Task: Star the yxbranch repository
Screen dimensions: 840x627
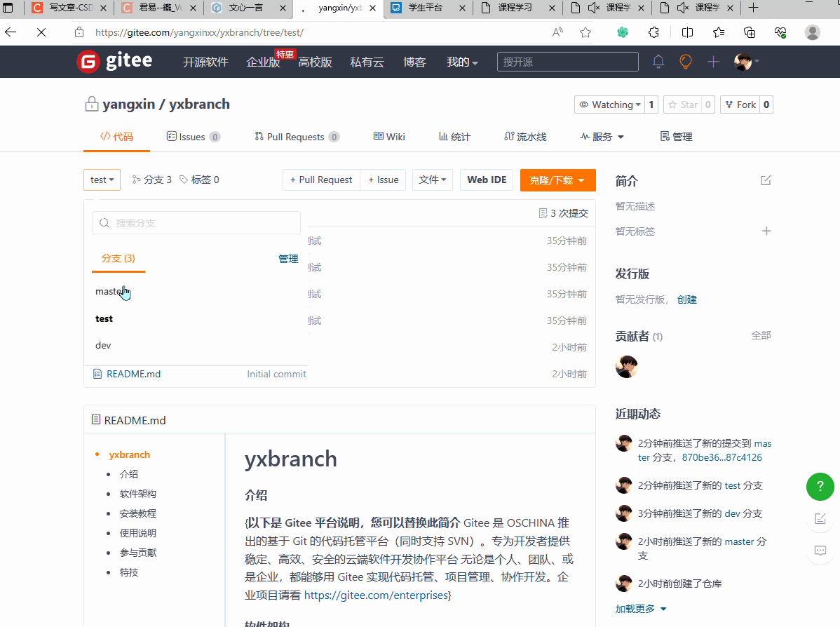Action: [x=683, y=104]
